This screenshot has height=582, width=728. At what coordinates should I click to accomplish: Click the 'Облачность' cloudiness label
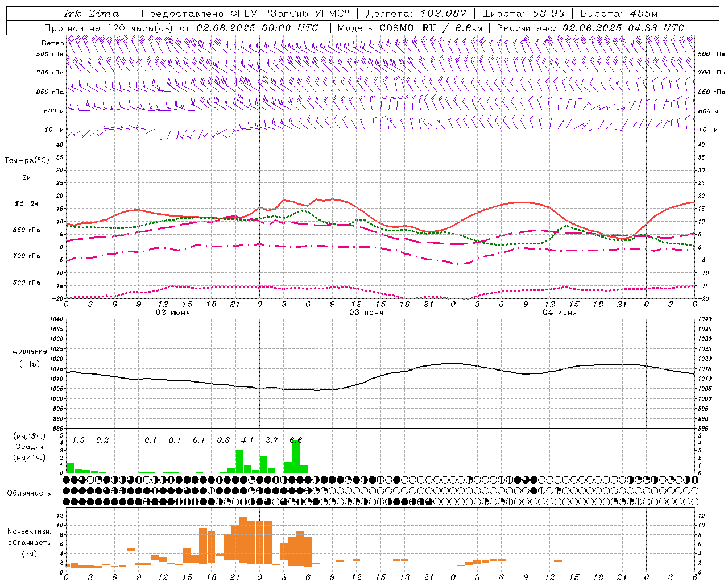coord(29,493)
